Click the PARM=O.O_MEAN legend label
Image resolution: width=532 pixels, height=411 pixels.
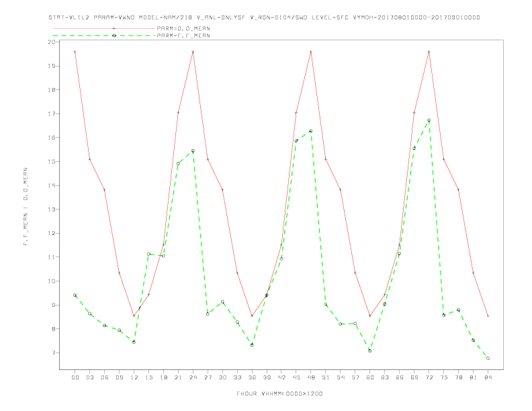tap(183, 28)
